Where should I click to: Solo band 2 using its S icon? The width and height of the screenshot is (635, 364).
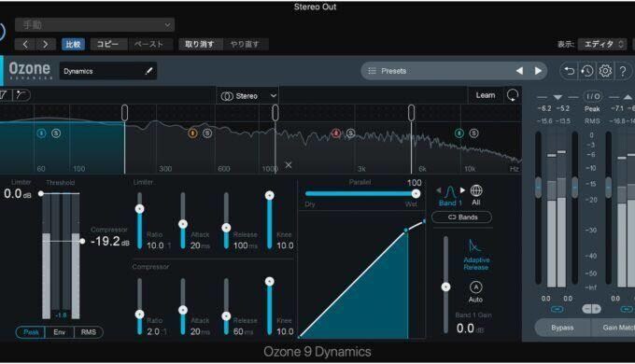pyautogui.click(x=207, y=133)
